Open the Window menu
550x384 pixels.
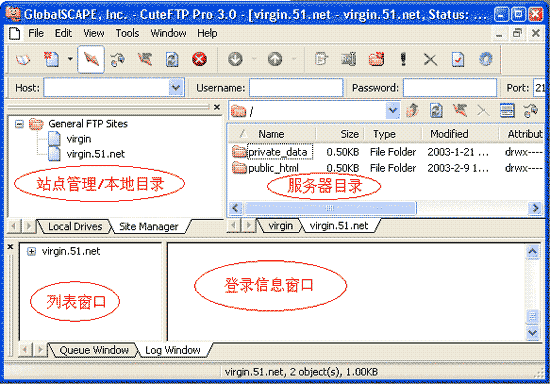coord(168,33)
